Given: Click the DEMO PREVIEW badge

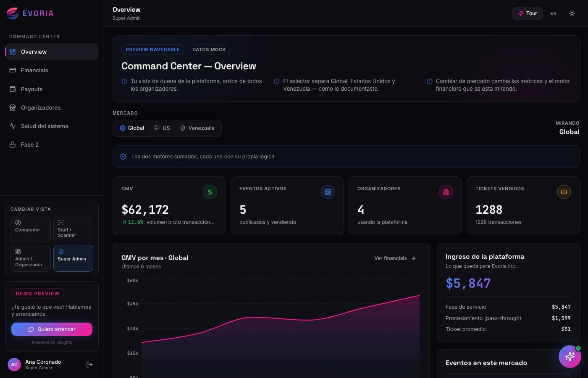Looking at the screenshot, I should [x=38, y=294].
